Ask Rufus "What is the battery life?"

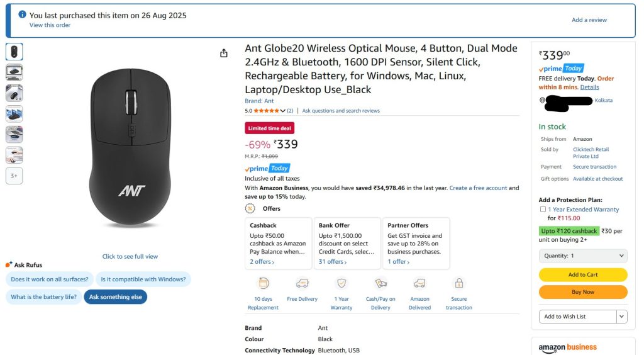click(x=43, y=297)
